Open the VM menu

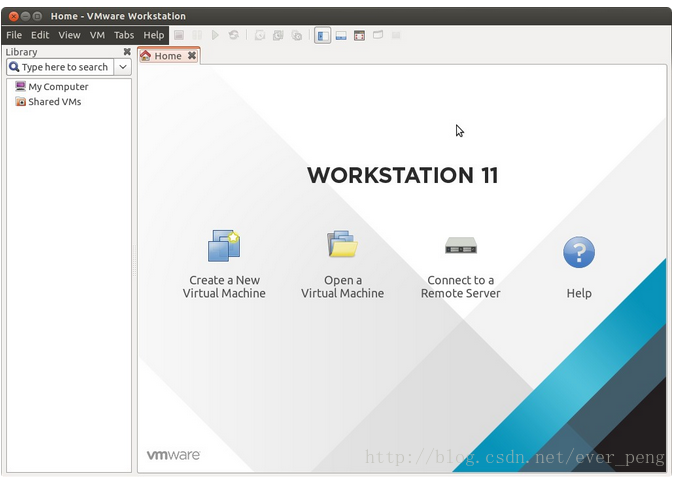click(97, 35)
